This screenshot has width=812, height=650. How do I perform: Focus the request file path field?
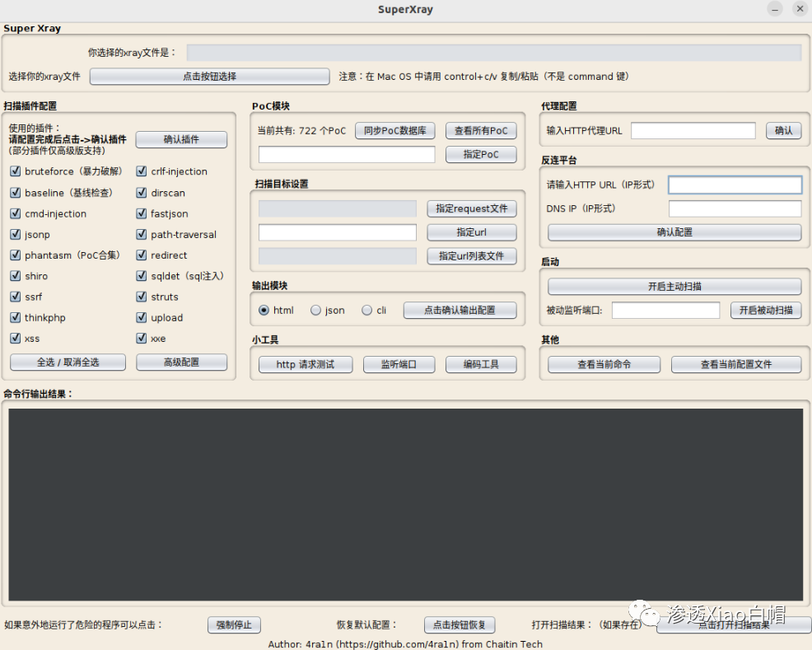pos(338,208)
